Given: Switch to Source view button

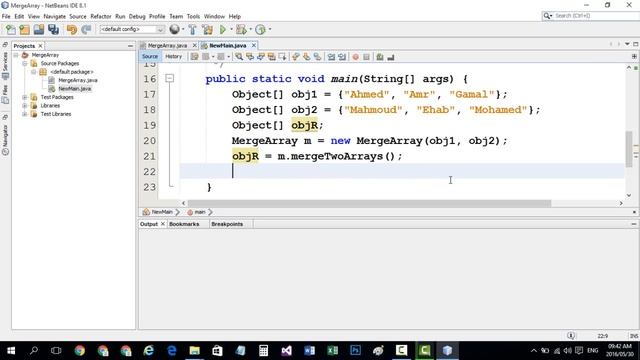Looking at the screenshot, I should [150, 57].
